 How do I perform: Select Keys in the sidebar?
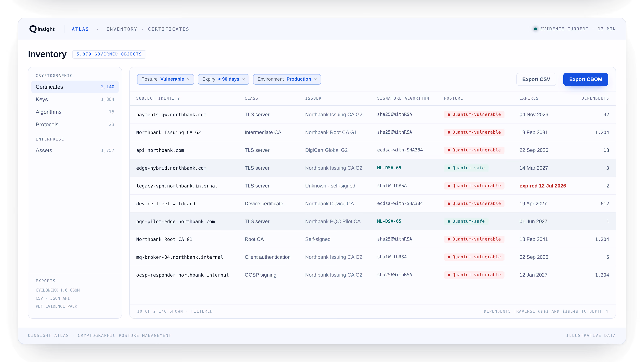click(75, 99)
